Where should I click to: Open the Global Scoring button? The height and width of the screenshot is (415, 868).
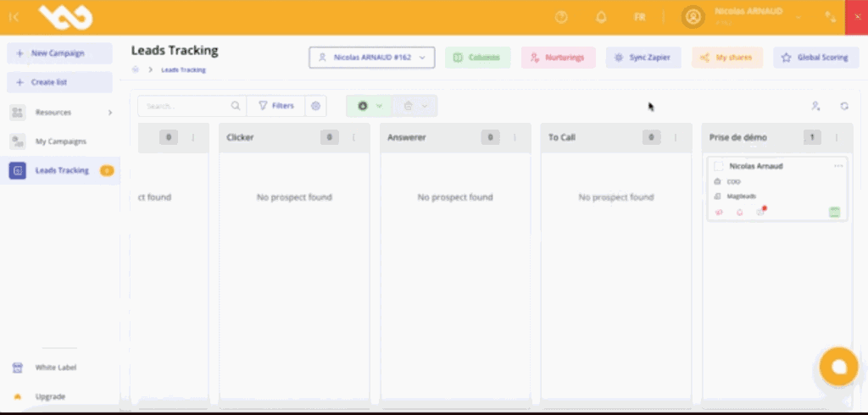click(815, 58)
